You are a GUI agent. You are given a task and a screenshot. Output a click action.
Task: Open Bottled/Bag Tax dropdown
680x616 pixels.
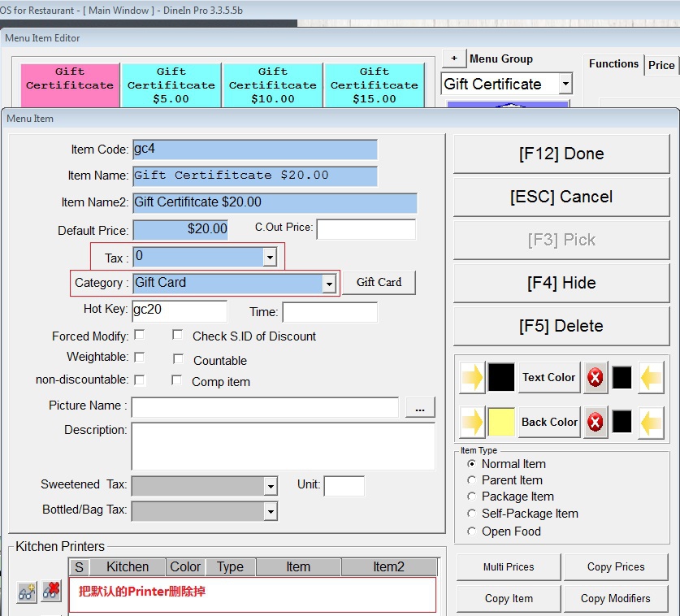tap(271, 511)
